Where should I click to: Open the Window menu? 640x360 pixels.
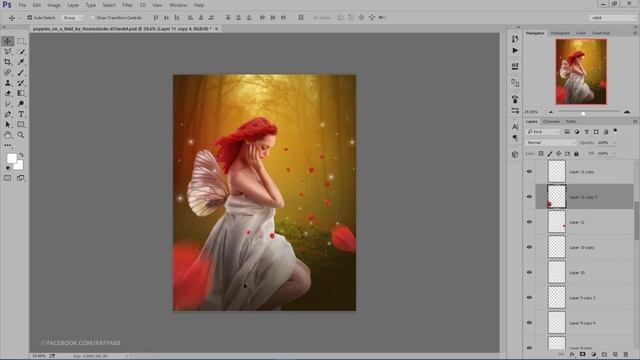(x=178, y=5)
